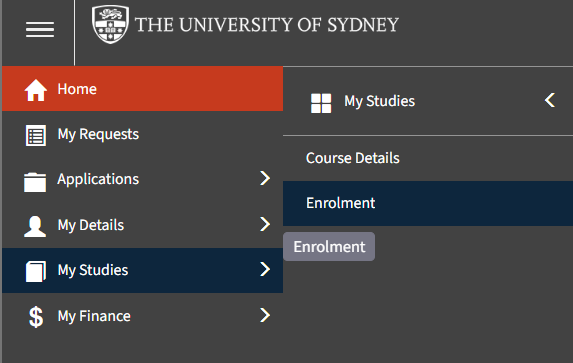Open the My Requests text link
The width and height of the screenshot is (573, 363).
coord(98,134)
